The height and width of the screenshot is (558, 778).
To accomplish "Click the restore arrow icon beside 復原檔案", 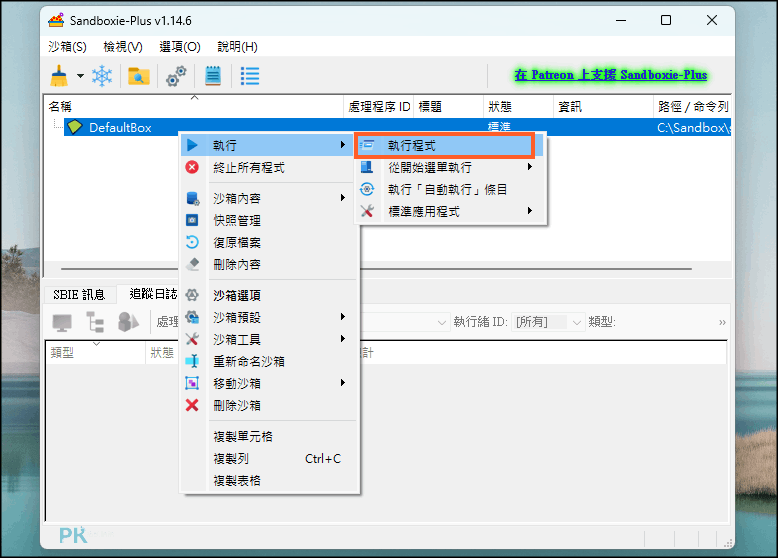I will point(192,242).
